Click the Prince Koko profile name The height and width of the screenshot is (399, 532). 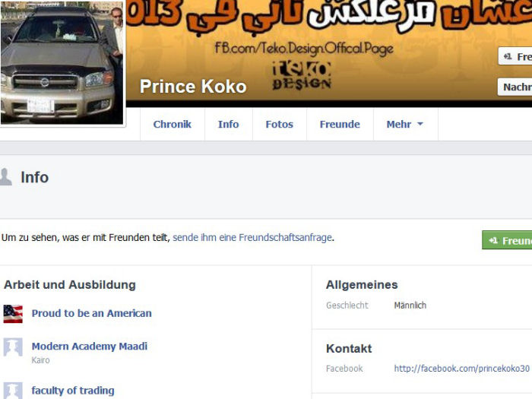coord(193,86)
